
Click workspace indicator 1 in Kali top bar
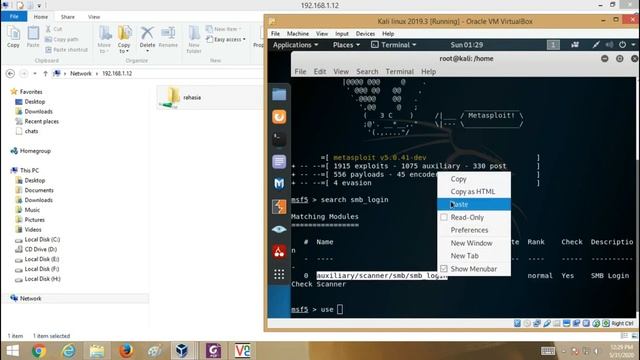click(x=553, y=45)
